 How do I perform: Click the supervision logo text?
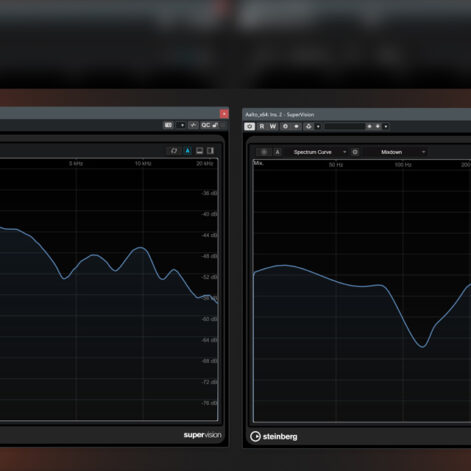tap(202, 435)
